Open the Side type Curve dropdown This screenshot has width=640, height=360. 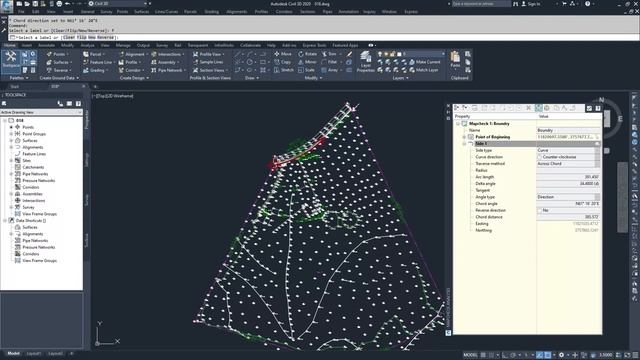(x=597, y=150)
